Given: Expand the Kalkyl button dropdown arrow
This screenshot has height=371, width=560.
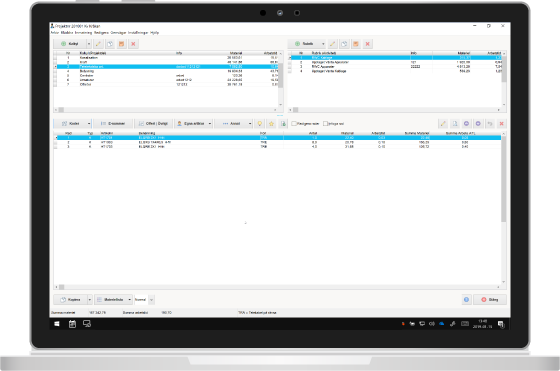Looking at the screenshot, I should (89, 44).
